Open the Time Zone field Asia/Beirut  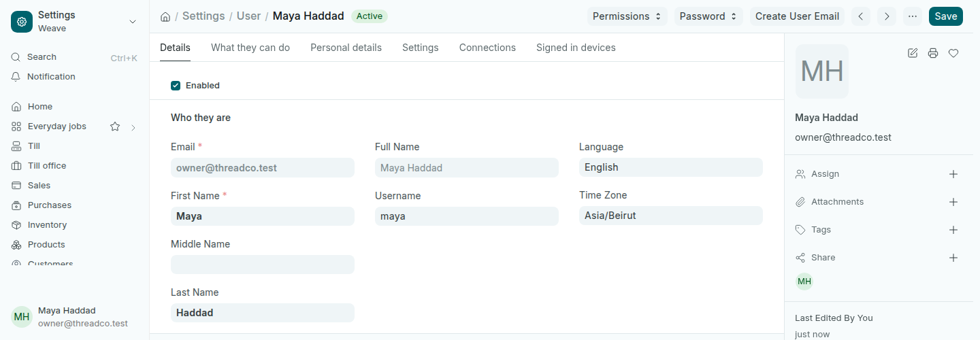[671, 216]
